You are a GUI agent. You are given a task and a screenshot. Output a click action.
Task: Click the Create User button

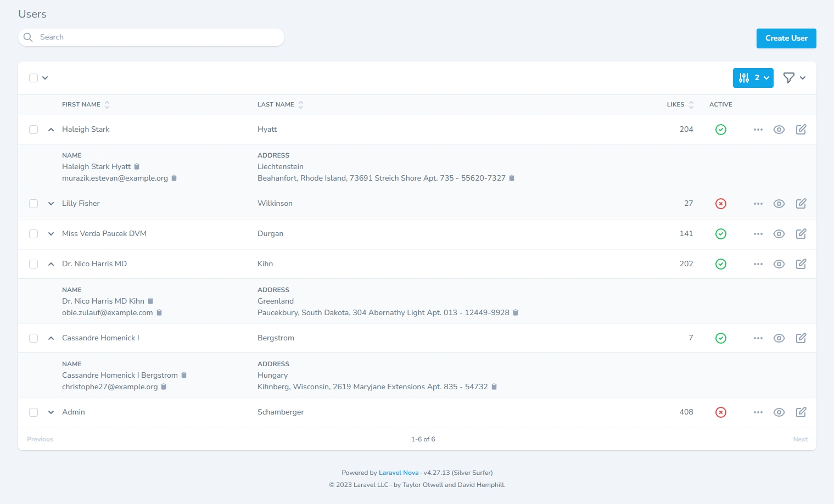tap(786, 38)
